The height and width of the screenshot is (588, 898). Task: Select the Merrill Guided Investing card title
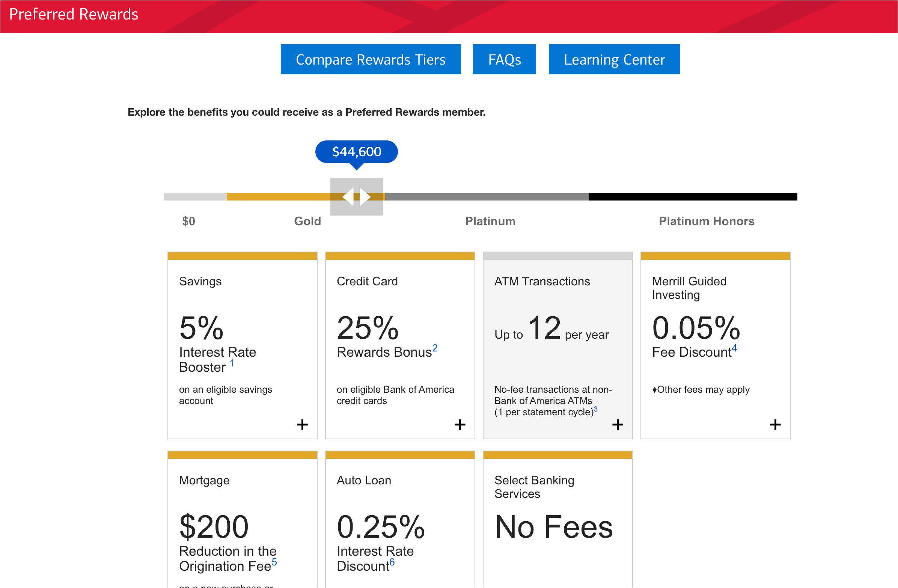(689, 288)
